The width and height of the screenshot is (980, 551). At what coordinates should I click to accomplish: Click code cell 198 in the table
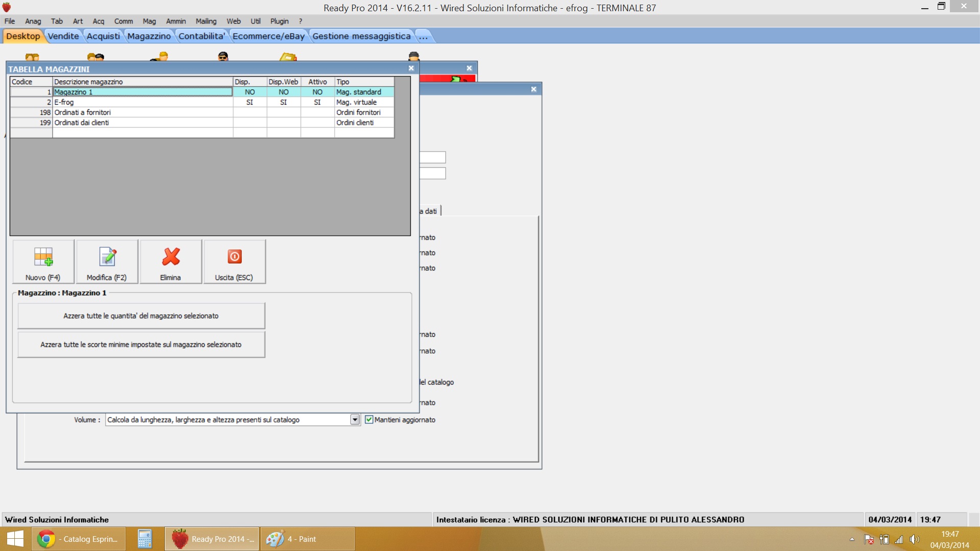[31, 112]
